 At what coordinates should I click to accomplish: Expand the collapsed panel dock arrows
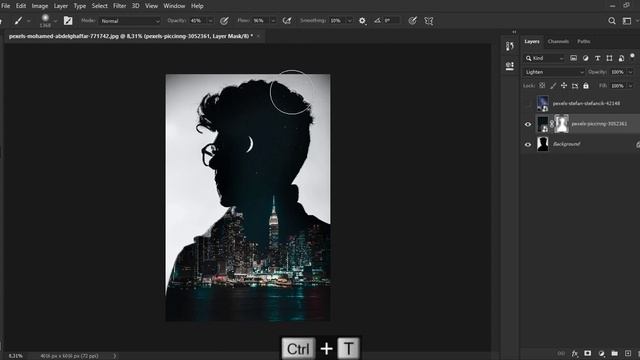click(x=514, y=32)
